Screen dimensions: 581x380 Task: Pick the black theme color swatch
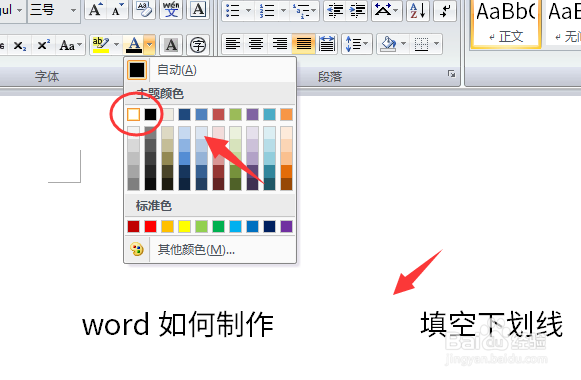tap(150, 114)
